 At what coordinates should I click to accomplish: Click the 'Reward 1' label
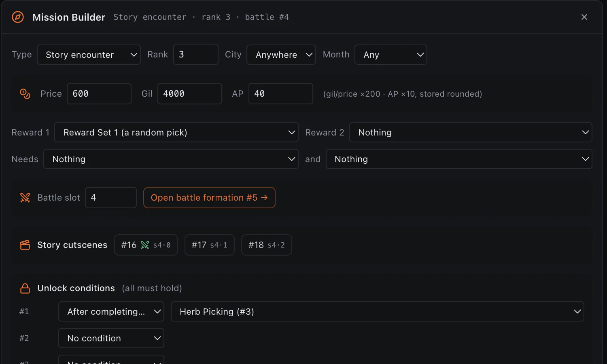click(x=30, y=132)
